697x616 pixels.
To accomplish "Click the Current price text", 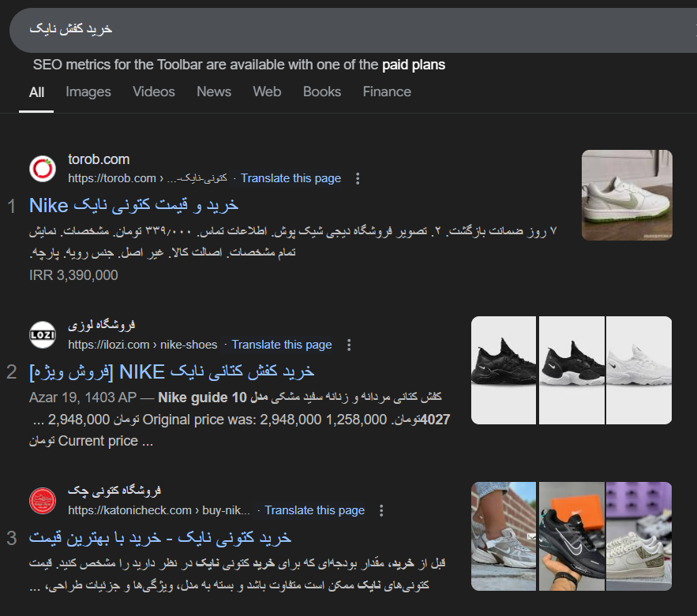I will coord(98,441).
